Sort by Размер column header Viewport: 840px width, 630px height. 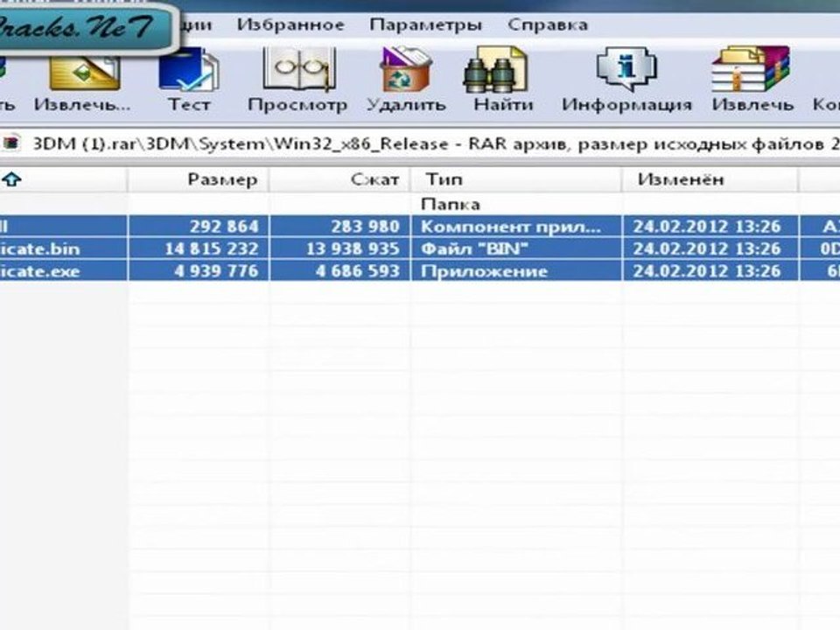tap(199, 179)
